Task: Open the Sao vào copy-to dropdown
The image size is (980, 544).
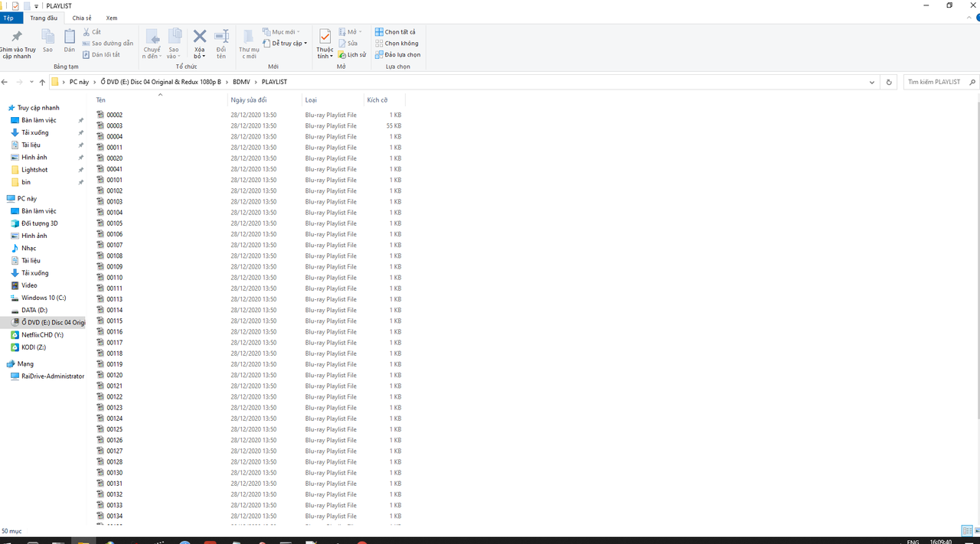Action: (x=174, y=53)
